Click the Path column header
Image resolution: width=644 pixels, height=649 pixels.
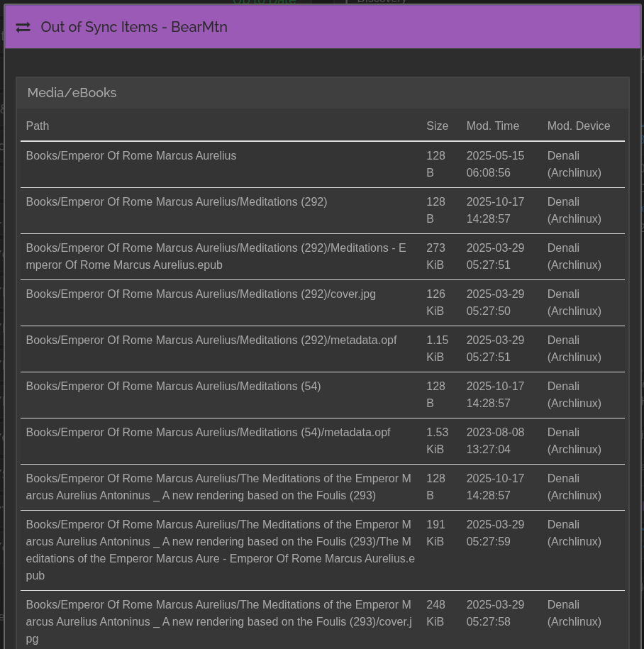[38, 126]
